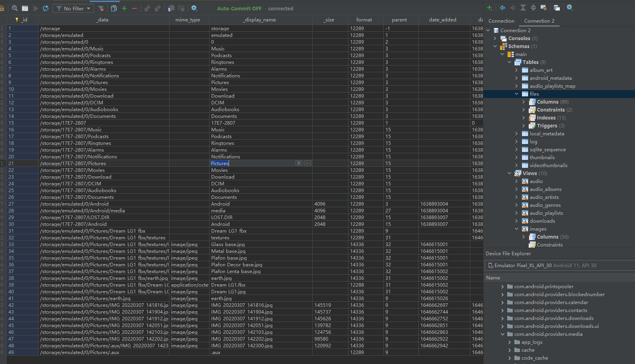Click the export data icon
635x364 pixels.
tap(181, 8)
